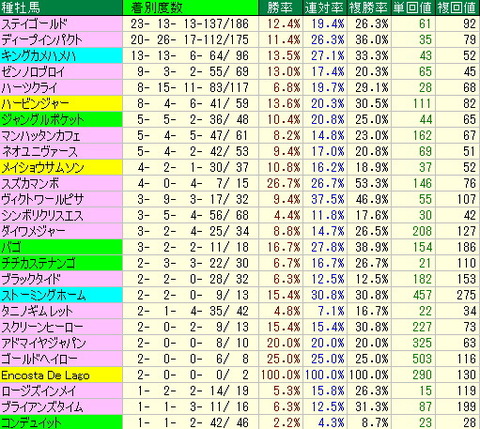Click バゴ place return value 186
This screenshot has height=429, width=480.
click(x=466, y=248)
